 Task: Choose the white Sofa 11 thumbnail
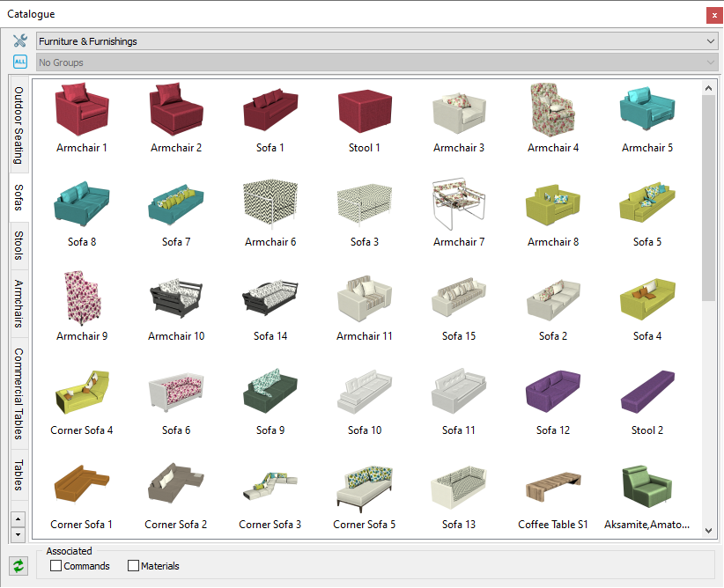click(459, 391)
